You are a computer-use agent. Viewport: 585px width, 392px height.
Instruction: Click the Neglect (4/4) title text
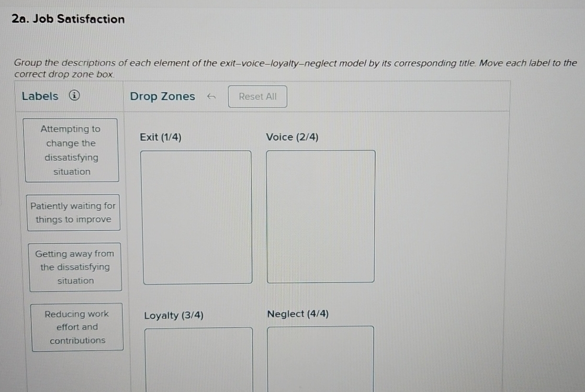(x=298, y=314)
